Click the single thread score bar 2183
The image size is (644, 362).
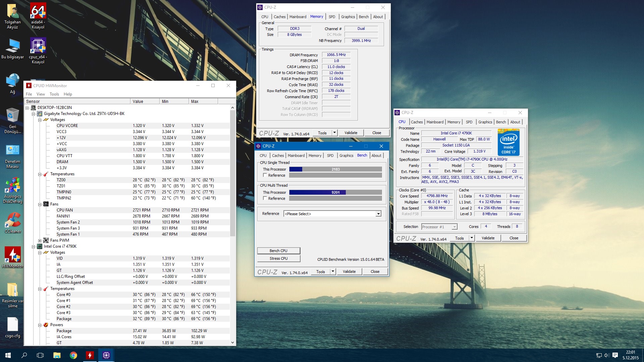click(335, 169)
